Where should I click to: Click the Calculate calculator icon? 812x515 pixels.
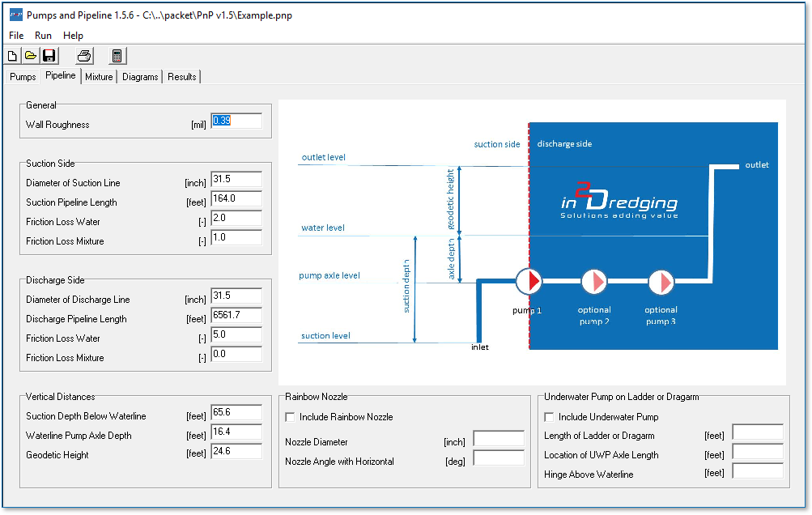tap(117, 55)
